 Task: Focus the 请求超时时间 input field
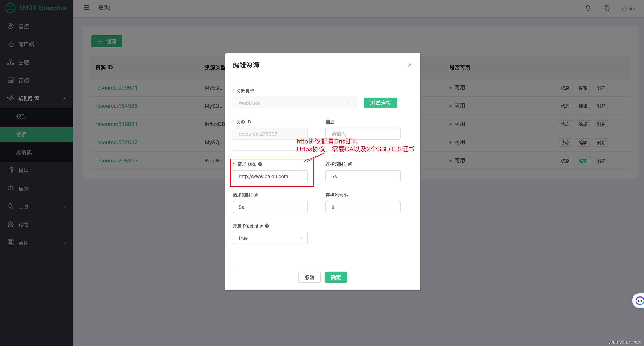(x=270, y=207)
